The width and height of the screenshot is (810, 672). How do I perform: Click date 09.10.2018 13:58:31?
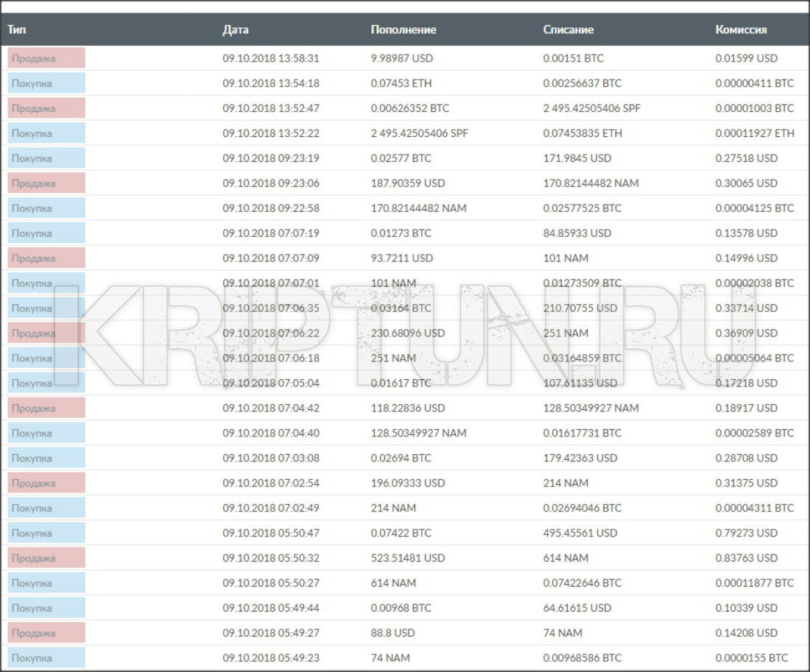pos(271,58)
